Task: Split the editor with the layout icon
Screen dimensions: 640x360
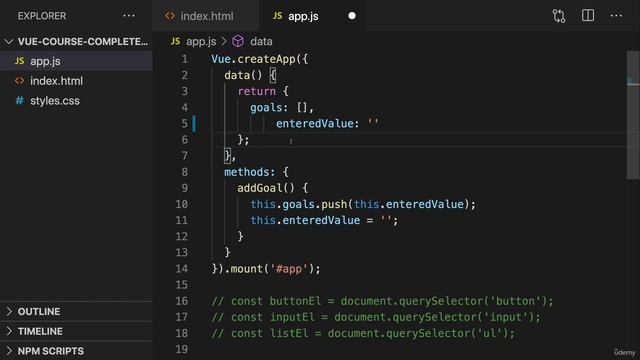Action: tap(588, 16)
